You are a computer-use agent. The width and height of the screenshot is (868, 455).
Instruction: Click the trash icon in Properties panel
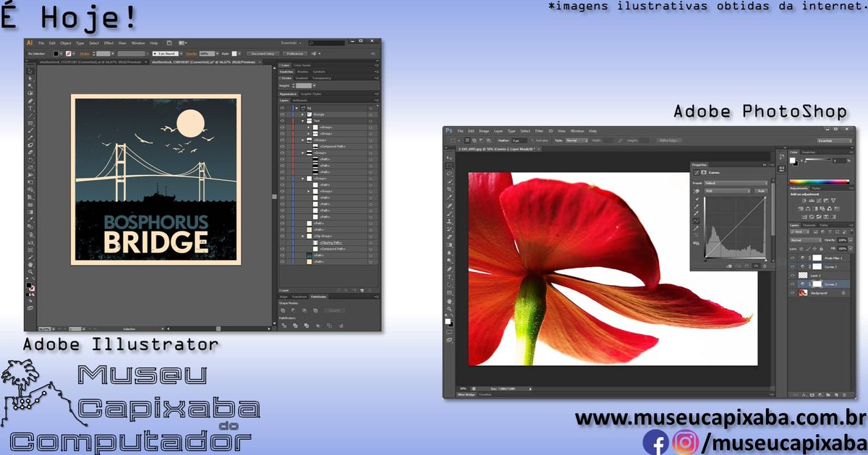click(x=765, y=265)
